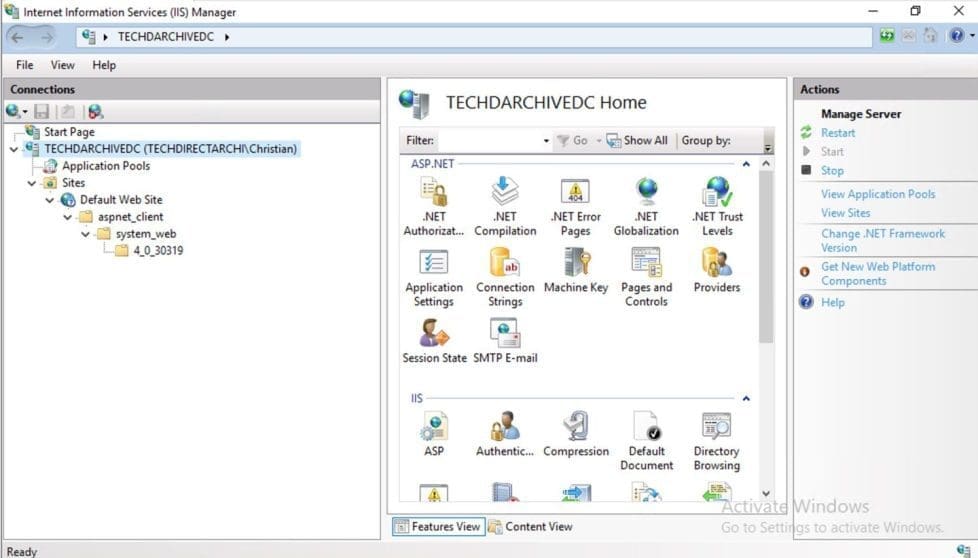
Task: Open the .NET Authorization Rules icon
Action: click(x=434, y=206)
